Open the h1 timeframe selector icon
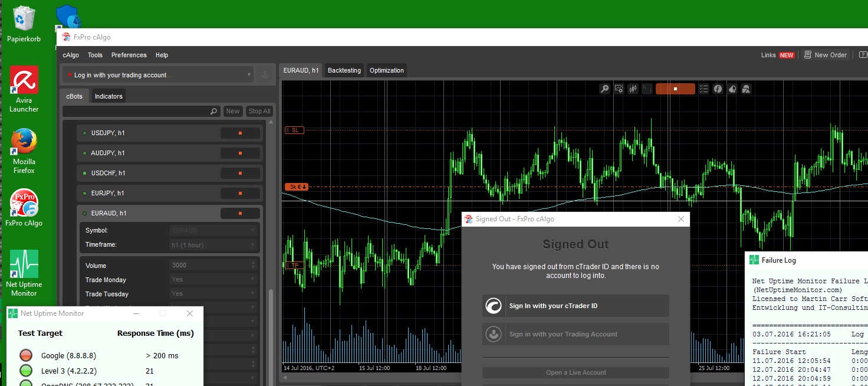This screenshot has width=868, height=386. [647, 89]
